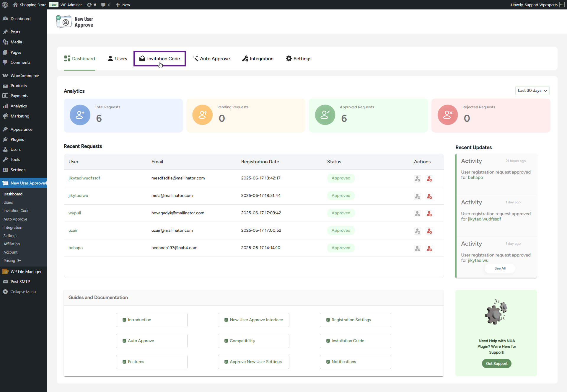Viewport: 567px width, 392px height.
Task: Click approve icon for jikytadiwudfssdf row
Action: 417,179
